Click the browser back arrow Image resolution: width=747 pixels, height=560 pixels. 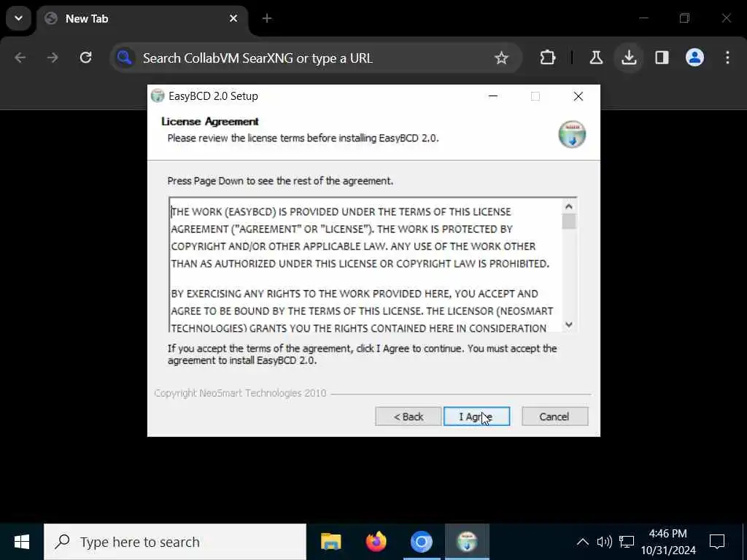tap(20, 58)
